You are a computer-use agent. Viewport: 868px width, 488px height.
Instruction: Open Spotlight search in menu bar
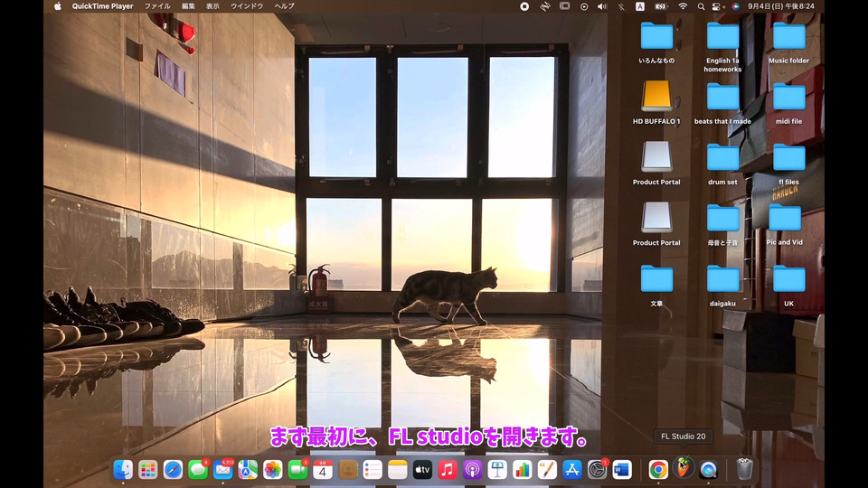(x=701, y=6)
